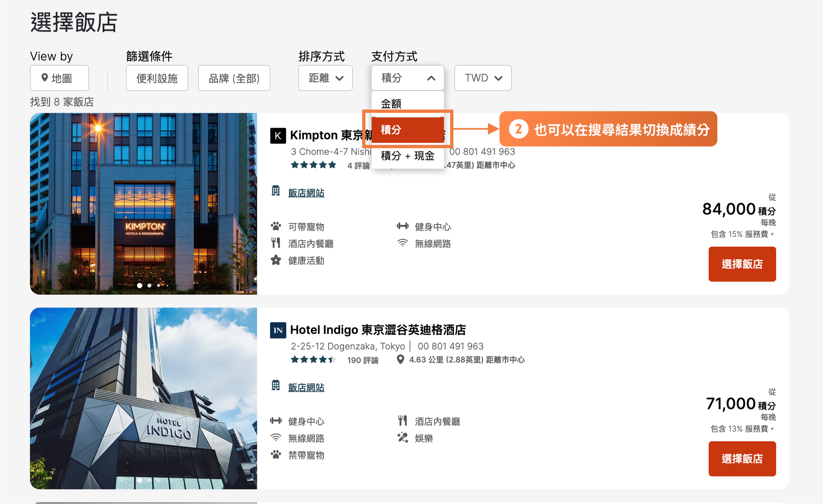Click the hotel website building icon above Kimpton amenities
Image resolution: width=823 pixels, height=504 pixels.
(x=276, y=192)
